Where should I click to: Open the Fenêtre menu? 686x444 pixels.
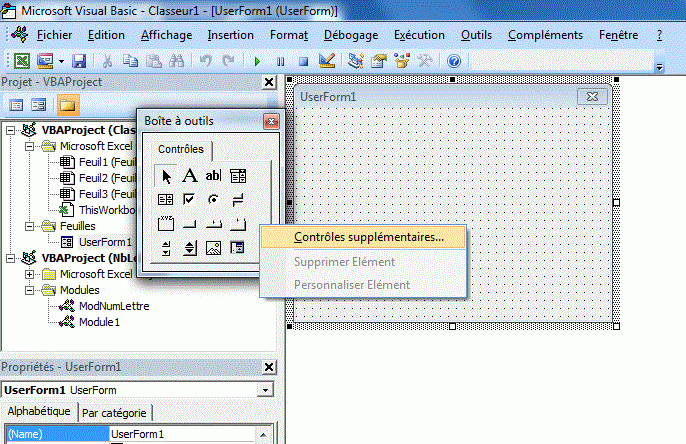tap(618, 35)
